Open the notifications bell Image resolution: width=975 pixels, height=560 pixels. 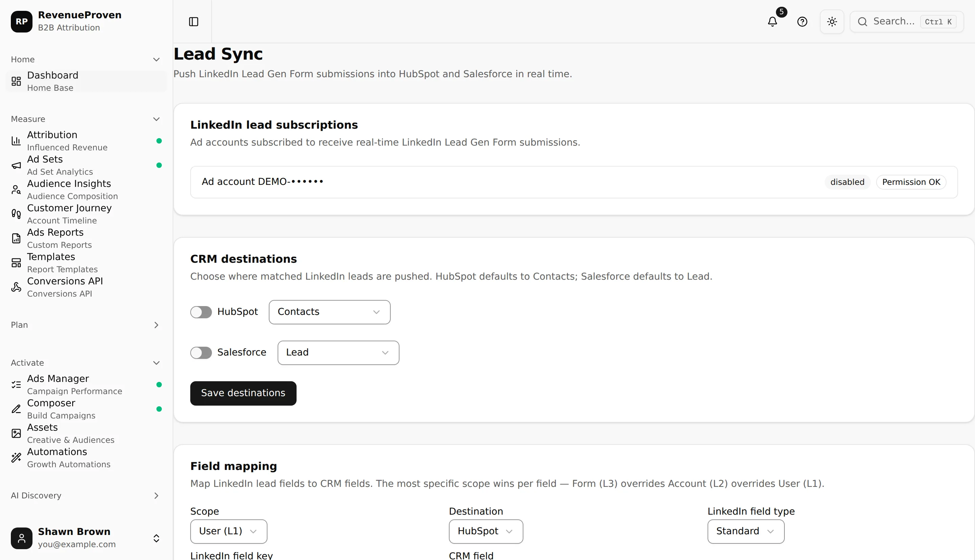pyautogui.click(x=773, y=22)
